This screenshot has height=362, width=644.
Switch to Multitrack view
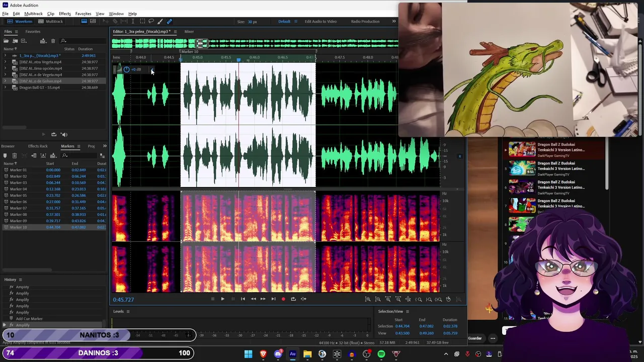pyautogui.click(x=51, y=22)
